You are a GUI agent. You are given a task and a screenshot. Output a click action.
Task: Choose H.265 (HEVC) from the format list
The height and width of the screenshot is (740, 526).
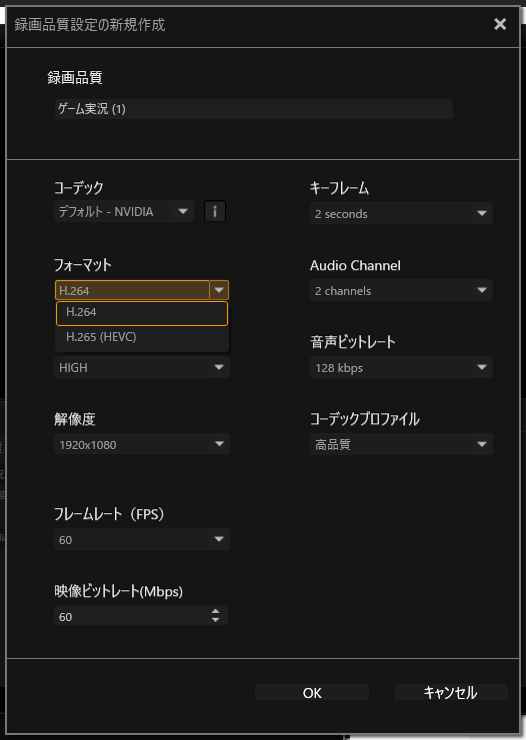pos(142,337)
